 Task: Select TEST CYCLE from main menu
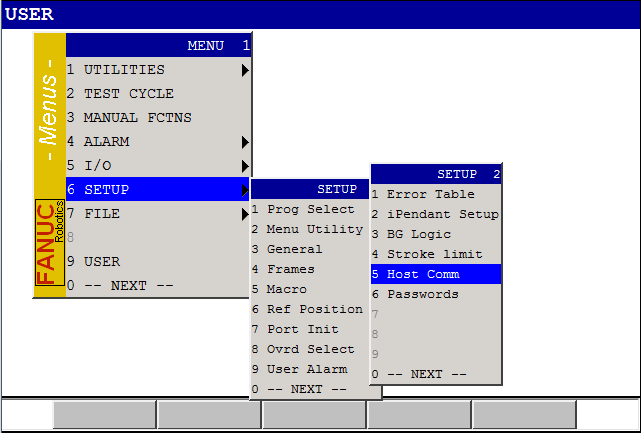128,94
